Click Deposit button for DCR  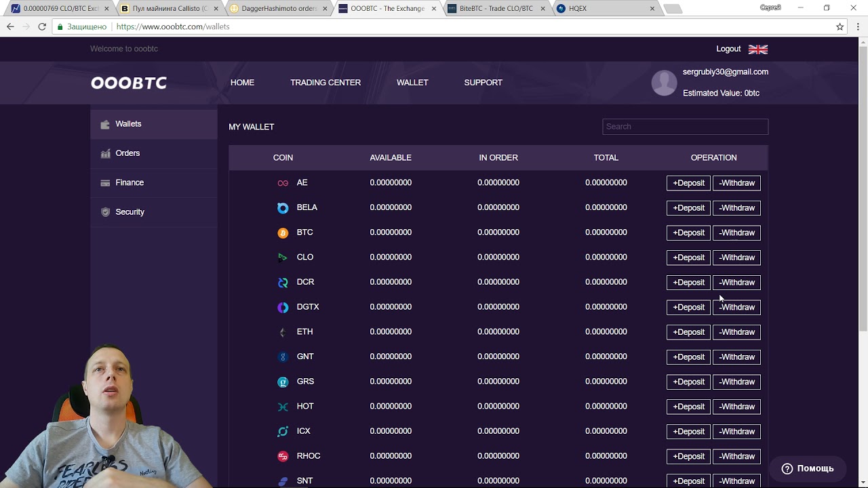(688, 283)
